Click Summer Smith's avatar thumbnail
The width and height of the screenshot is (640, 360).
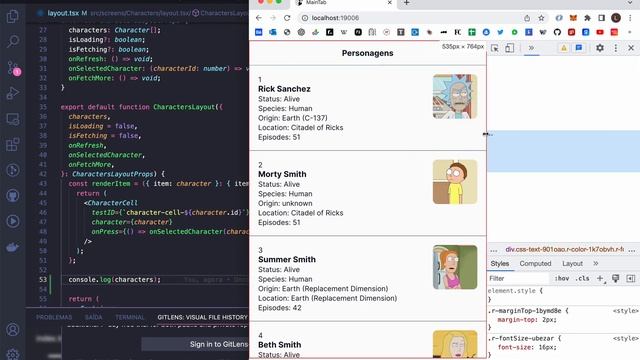455,267
